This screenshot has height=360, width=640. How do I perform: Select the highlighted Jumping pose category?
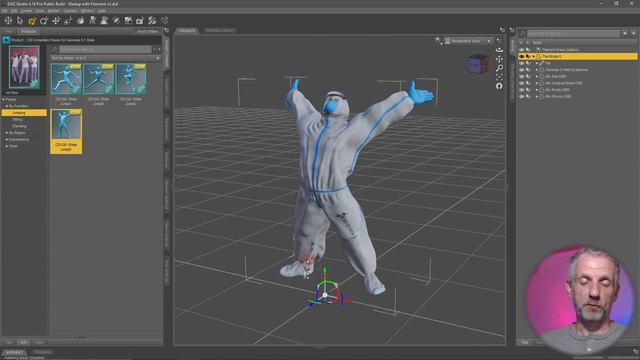[24, 113]
